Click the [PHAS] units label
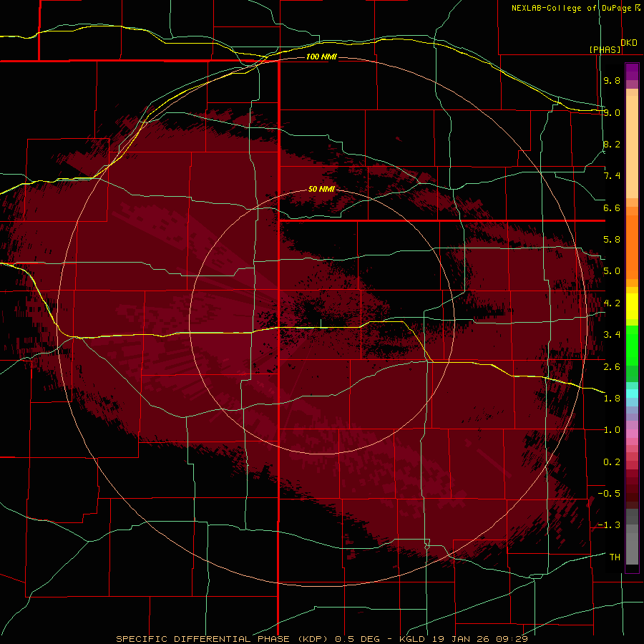The image size is (644, 644). coord(605,49)
